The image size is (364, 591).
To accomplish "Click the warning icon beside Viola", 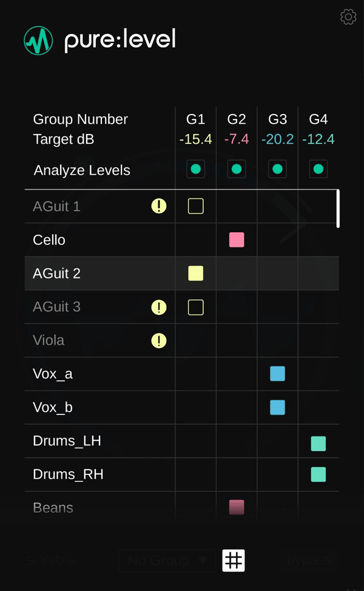I will tap(158, 340).
